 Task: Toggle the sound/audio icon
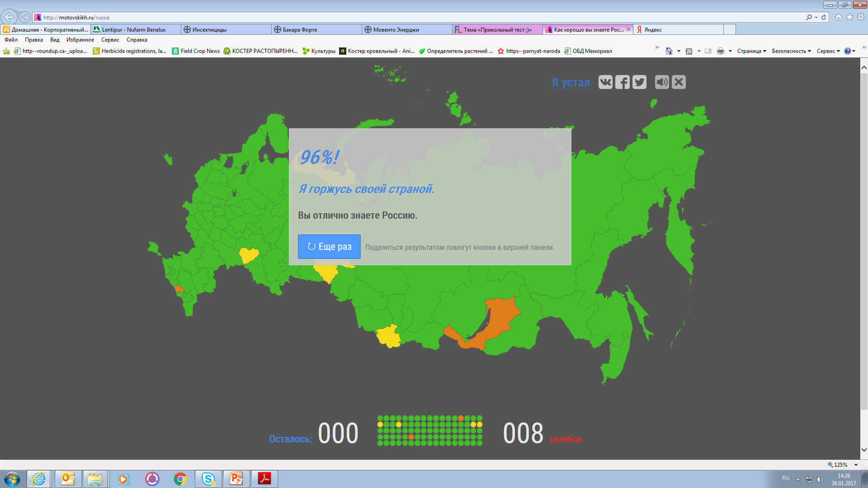(x=662, y=82)
